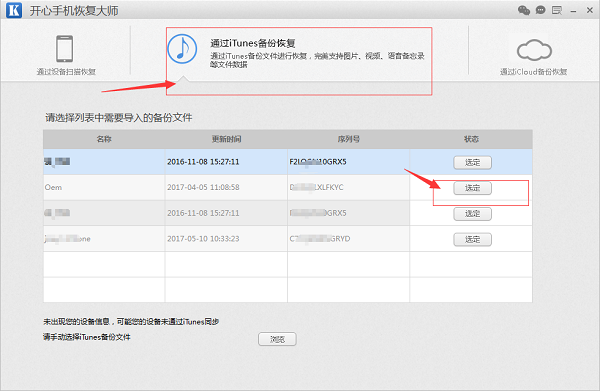Switch to 通过设备扫描恢复 tab
Screen dimensions: 600x391
(66, 72)
